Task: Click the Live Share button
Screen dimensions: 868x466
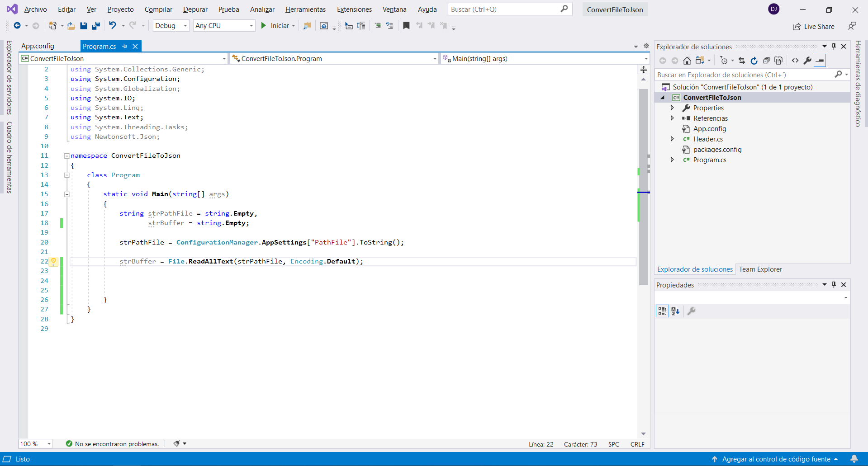Action: (814, 27)
